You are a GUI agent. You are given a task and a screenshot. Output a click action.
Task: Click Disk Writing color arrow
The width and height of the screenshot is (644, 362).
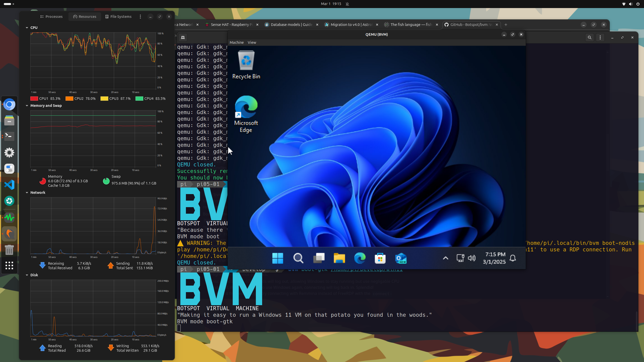point(111,348)
